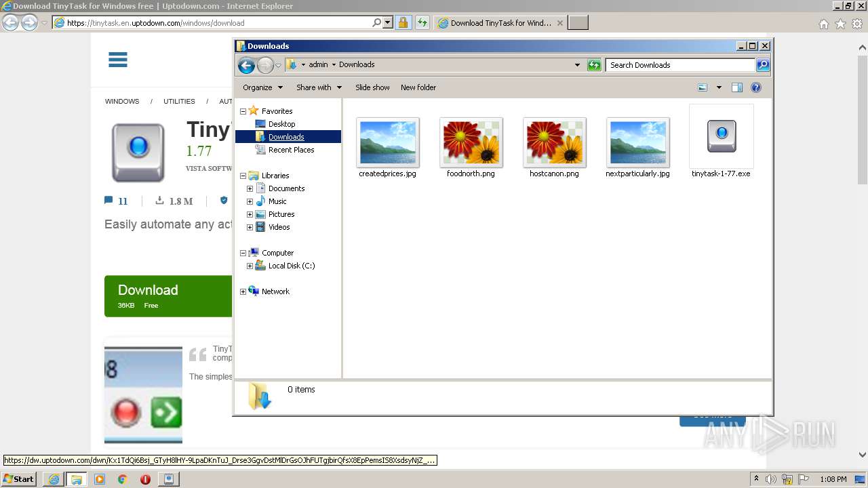Click UTILITIES breadcrumb link
This screenshot has height=488, width=868.
pos(179,102)
